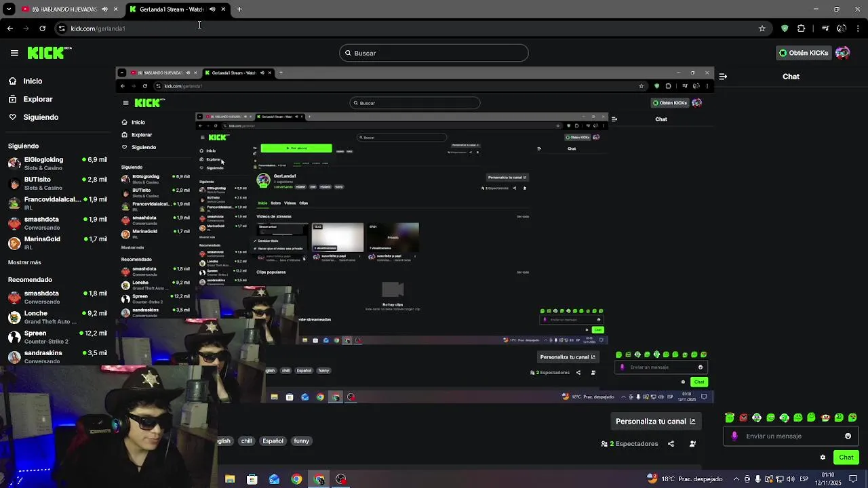Expand Mostrar más in followed channels
This screenshot has width=868, height=488.
pos(24,262)
